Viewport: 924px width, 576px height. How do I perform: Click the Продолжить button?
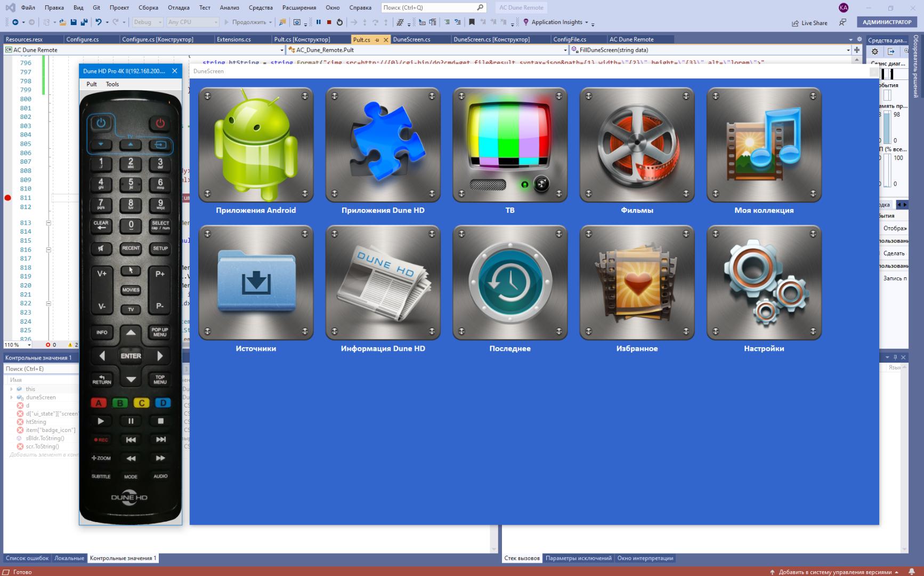point(245,22)
